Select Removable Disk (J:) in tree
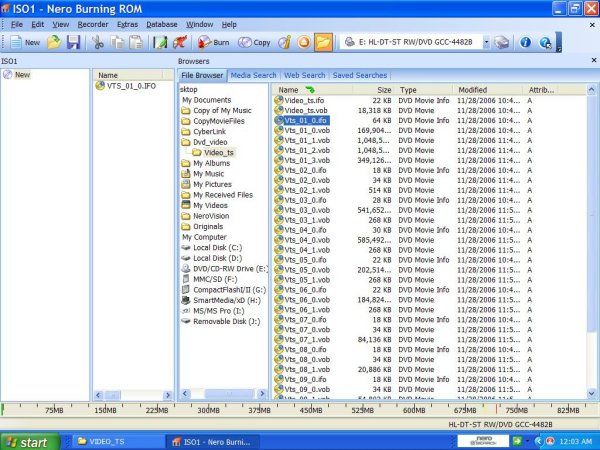Viewport: 600px width, 450px height. [221, 322]
